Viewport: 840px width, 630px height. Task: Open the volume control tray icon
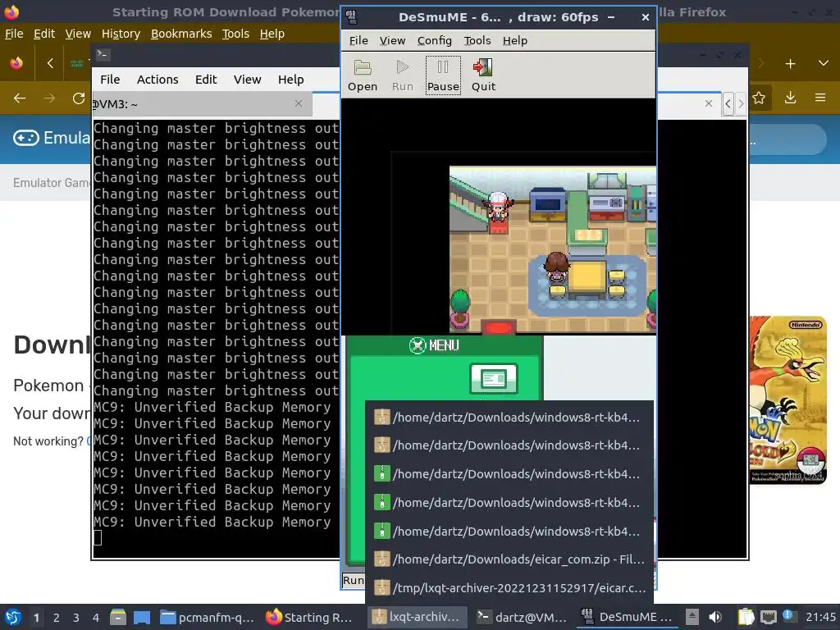click(715, 617)
